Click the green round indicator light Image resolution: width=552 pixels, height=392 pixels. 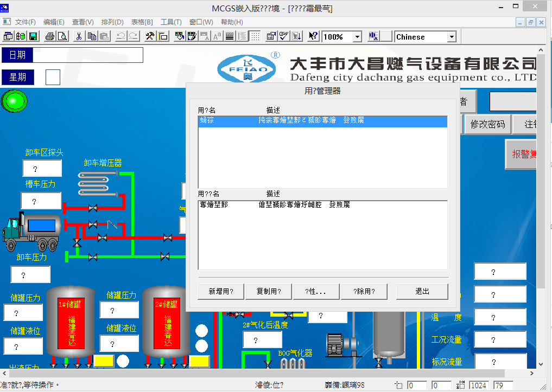tap(14, 101)
